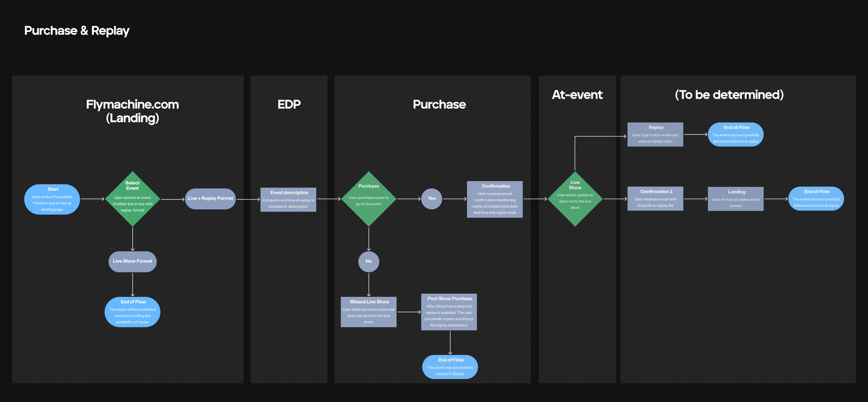Select the Live Show Format pill
868x402 pixels.
[x=132, y=261]
